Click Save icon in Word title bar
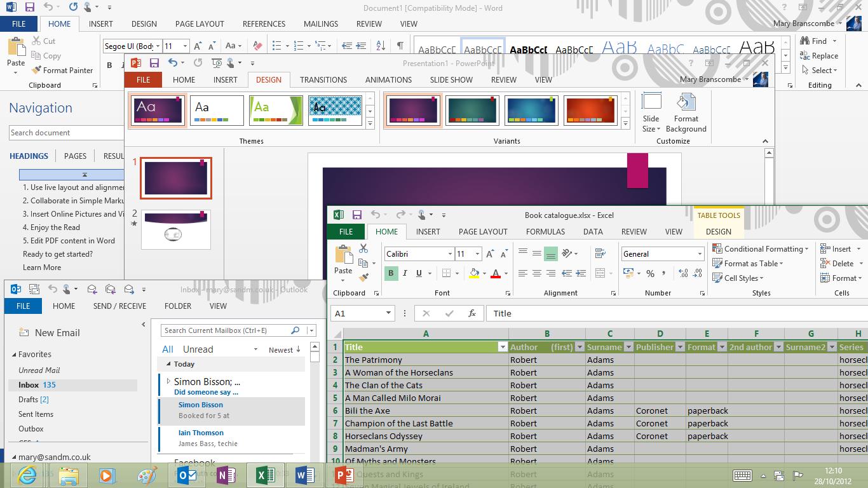 [x=29, y=7]
